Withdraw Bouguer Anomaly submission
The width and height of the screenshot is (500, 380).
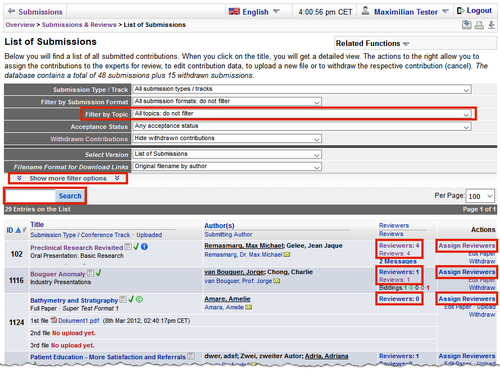tap(482, 288)
